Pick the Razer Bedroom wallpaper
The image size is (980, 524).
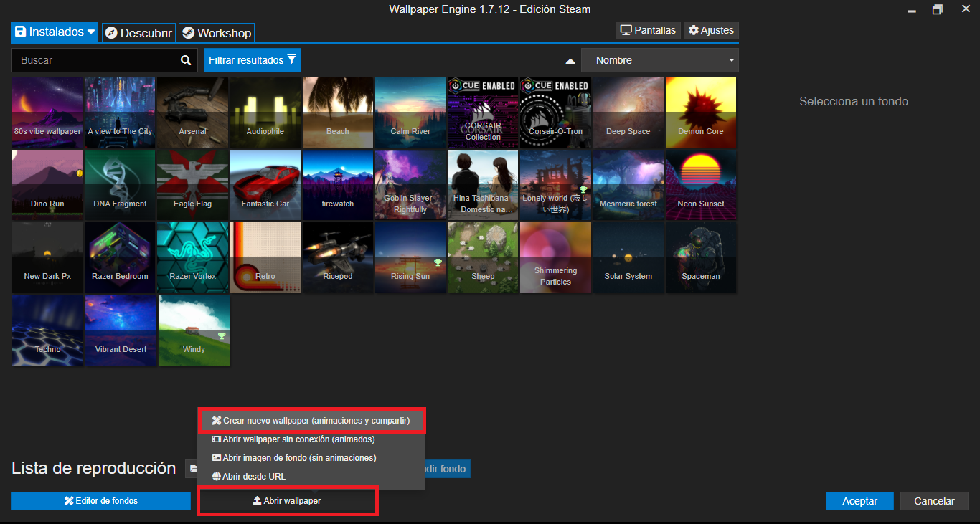coord(121,258)
